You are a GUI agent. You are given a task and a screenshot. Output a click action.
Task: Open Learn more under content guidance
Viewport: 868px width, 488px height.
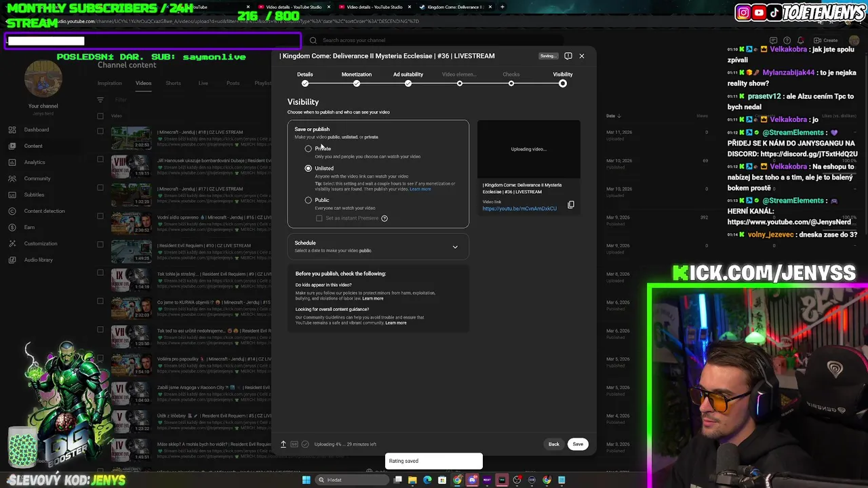[x=396, y=323]
